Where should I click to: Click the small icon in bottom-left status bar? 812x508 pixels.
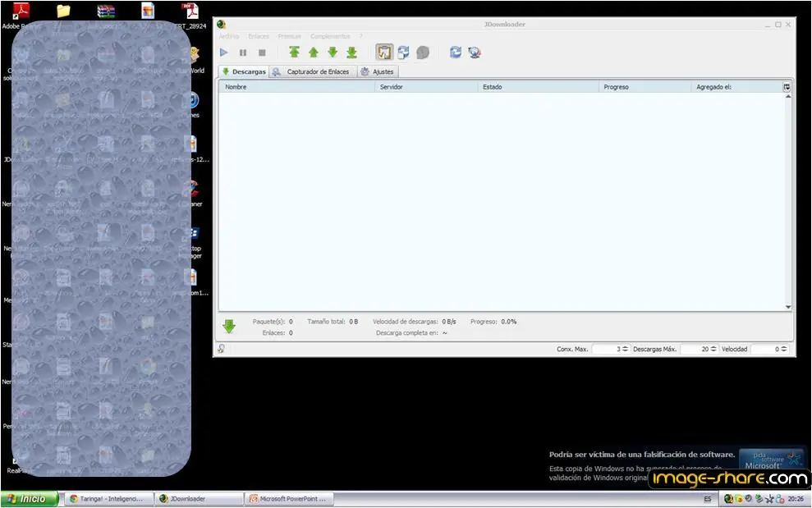[221, 349]
